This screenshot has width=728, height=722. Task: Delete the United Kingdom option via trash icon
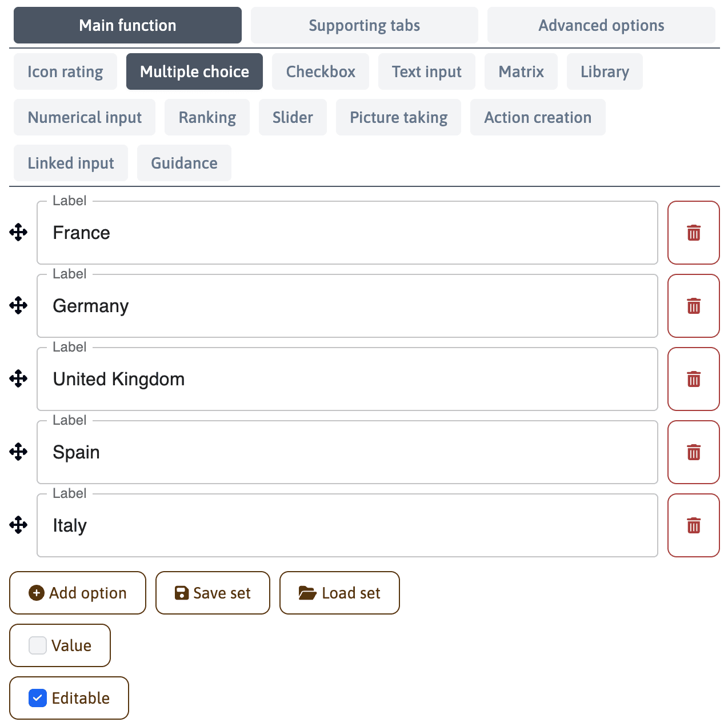693,379
